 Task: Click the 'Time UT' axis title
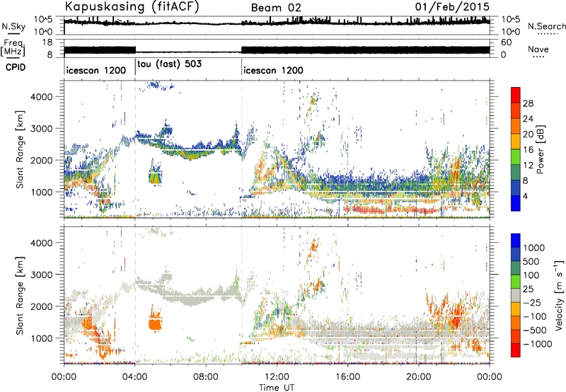(277, 387)
